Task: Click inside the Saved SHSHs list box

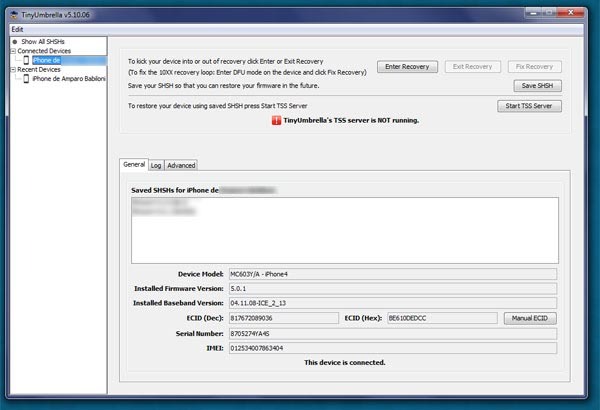Action: click(343, 230)
